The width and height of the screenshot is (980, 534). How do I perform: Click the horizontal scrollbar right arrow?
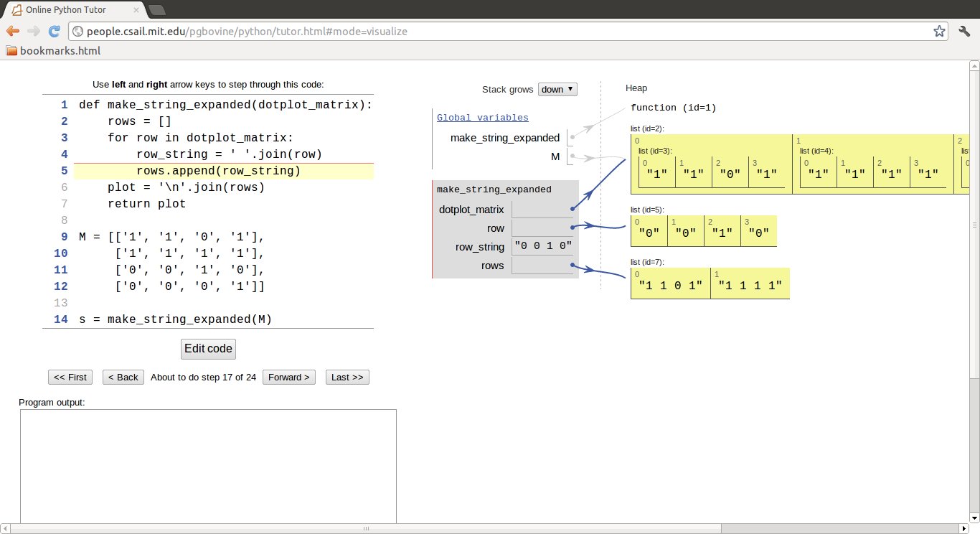coord(963,528)
